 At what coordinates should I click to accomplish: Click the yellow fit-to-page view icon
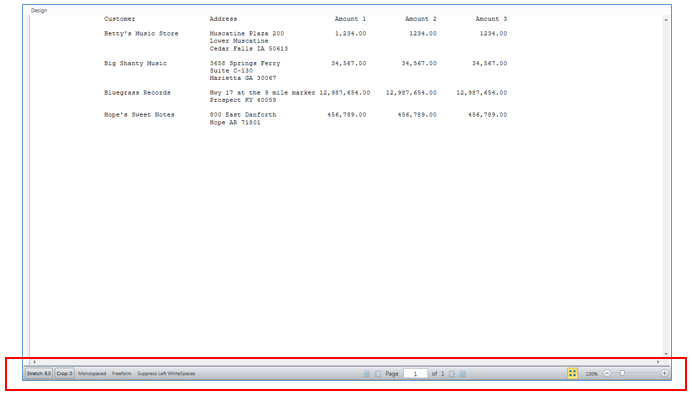coord(572,373)
